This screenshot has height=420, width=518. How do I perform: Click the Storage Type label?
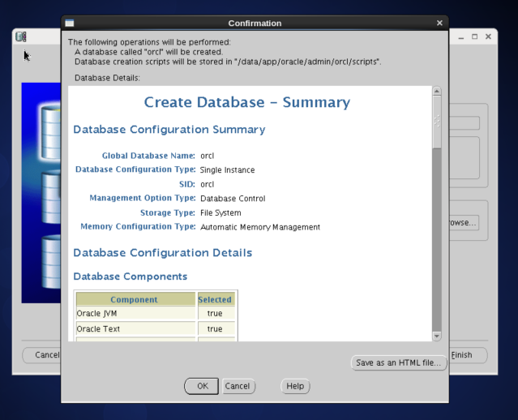(x=168, y=212)
